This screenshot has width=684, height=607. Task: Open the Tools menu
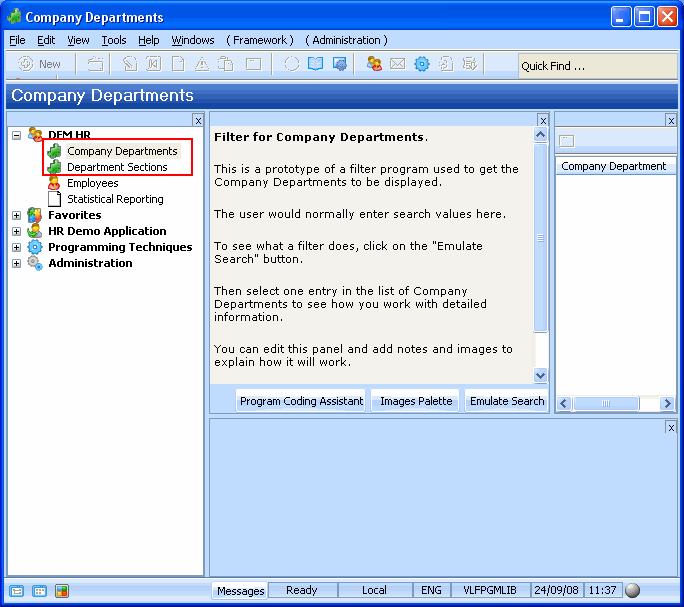click(x=114, y=40)
